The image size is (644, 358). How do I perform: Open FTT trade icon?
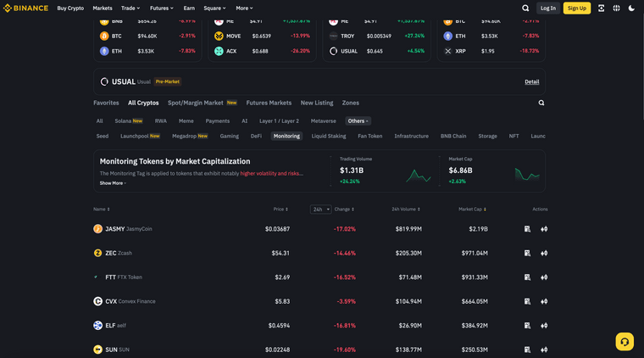coord(544,277)
